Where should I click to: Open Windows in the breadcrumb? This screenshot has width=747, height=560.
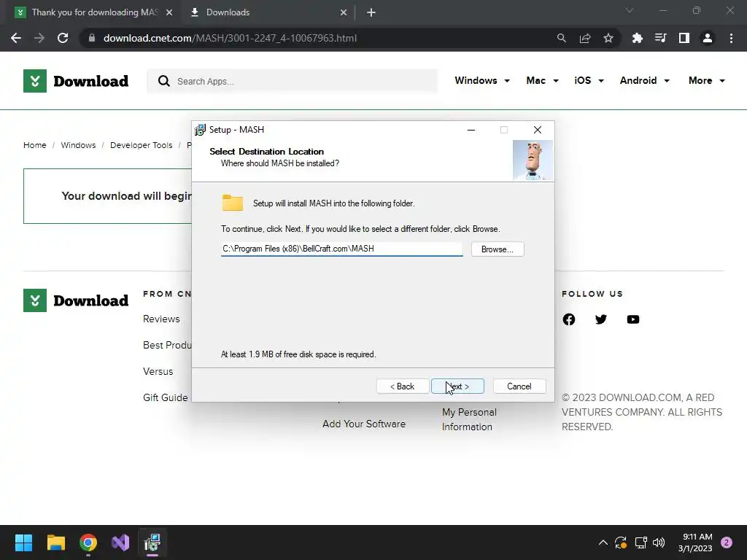(78, 145)
